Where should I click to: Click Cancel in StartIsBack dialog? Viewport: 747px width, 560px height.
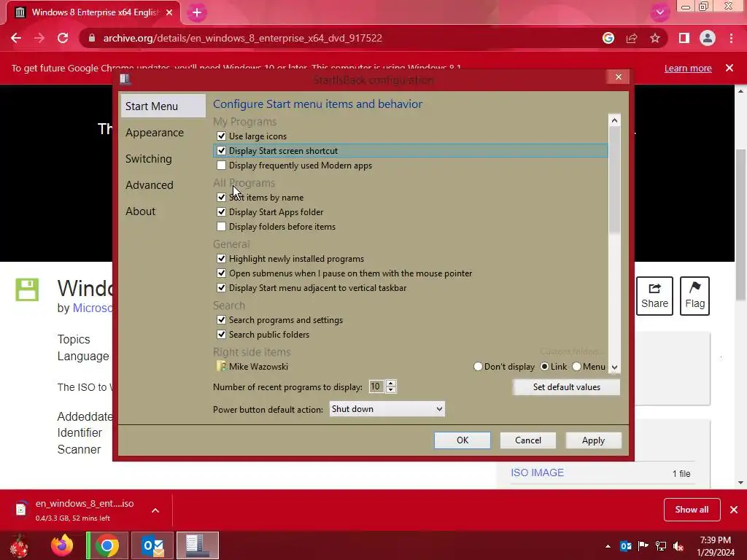pyautogui.click(x=528, y=440)
